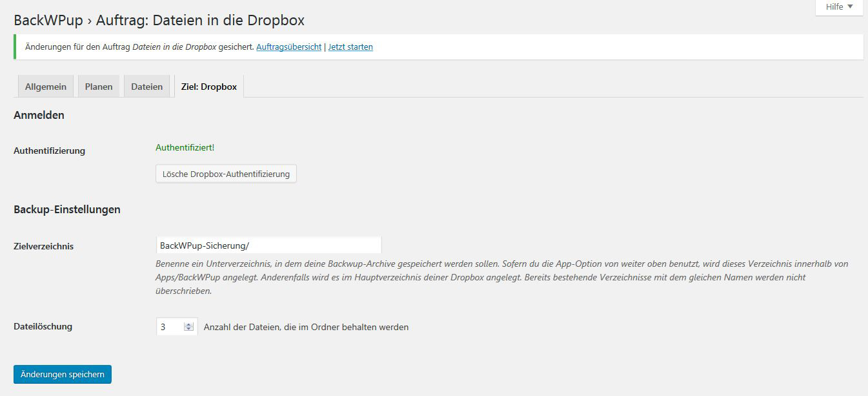Select the Ziel: Dropbox tab

[x=209, y=87]
